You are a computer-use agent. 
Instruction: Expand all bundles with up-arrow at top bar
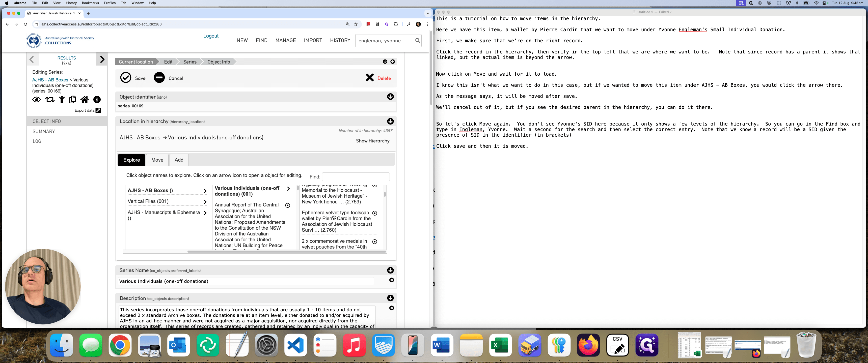click(x=393, y=62)
